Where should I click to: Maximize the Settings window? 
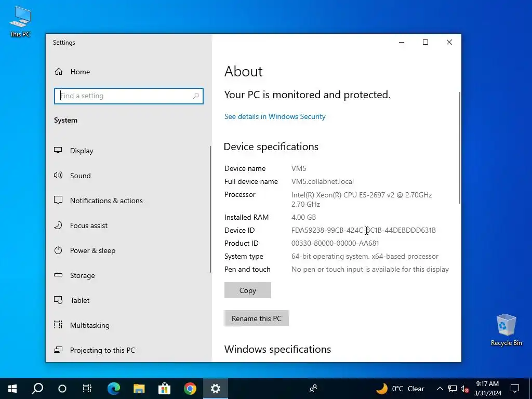425,42
